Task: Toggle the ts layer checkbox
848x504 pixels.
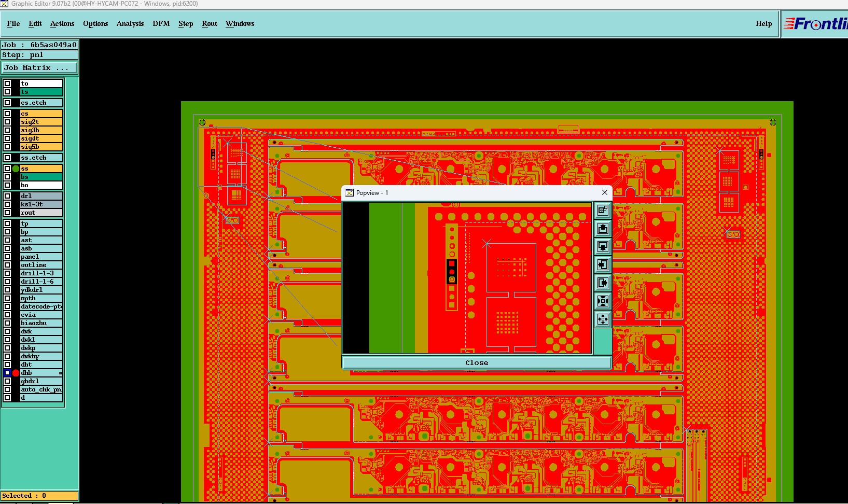Action: coord(7,92)
